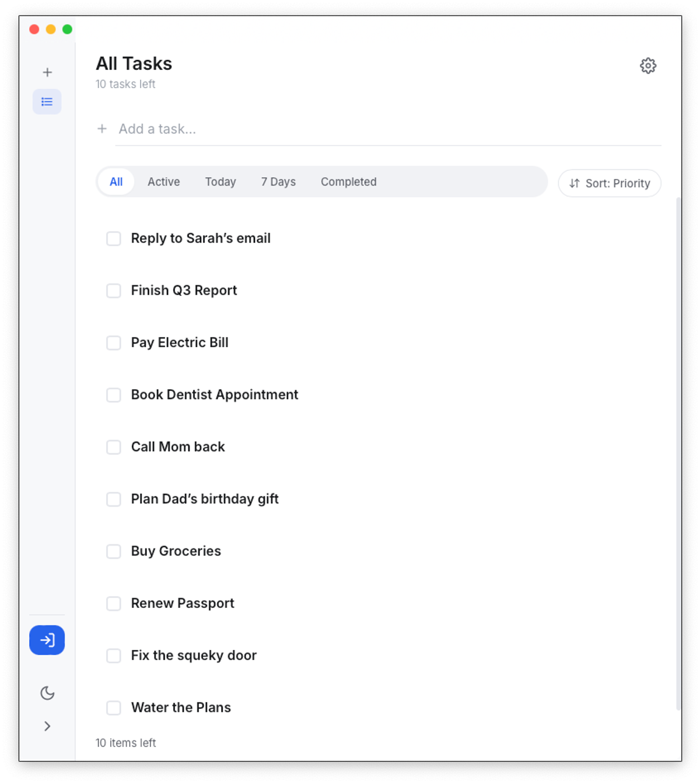Open the Finish Q3 Report task
Viewport: 700px width, 783px height.
(184, 290)
